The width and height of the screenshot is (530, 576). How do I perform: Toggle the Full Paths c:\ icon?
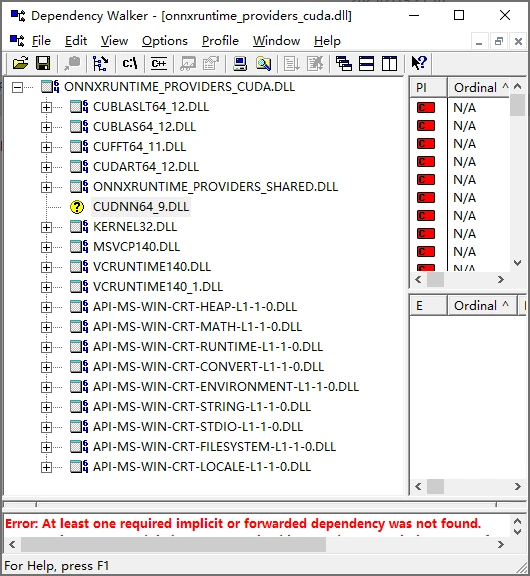point(130,64)
